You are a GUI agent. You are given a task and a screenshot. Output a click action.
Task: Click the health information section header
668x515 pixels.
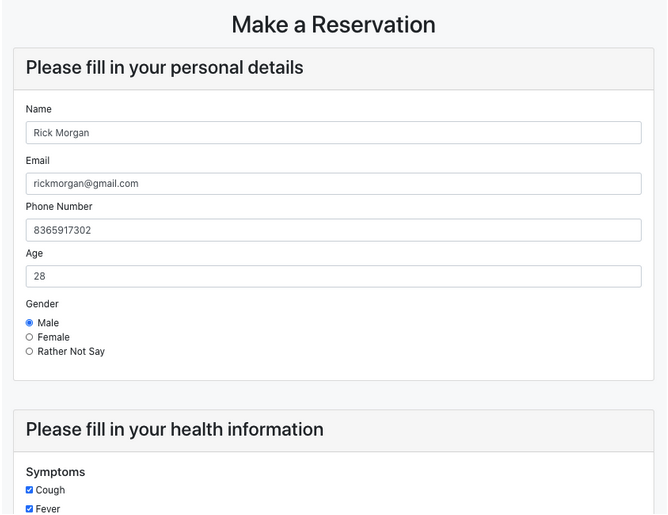click(175, 430)
